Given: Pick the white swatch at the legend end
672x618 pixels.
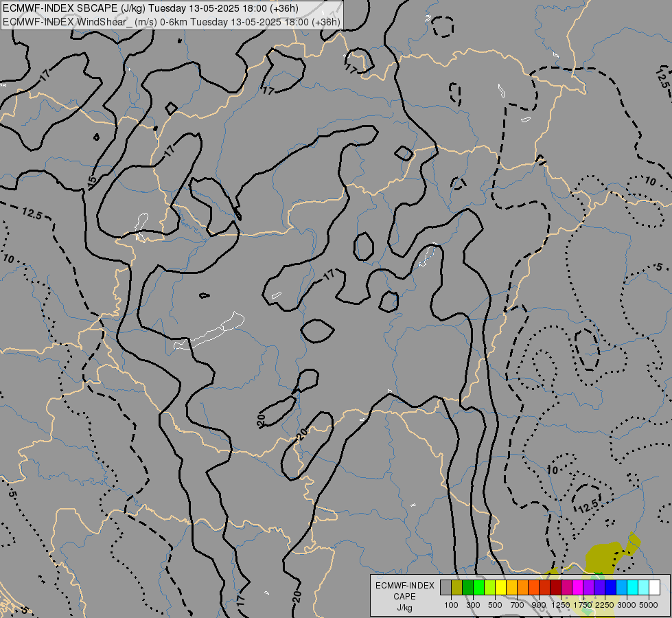Looking at the screenshot, I should [654, 587].
